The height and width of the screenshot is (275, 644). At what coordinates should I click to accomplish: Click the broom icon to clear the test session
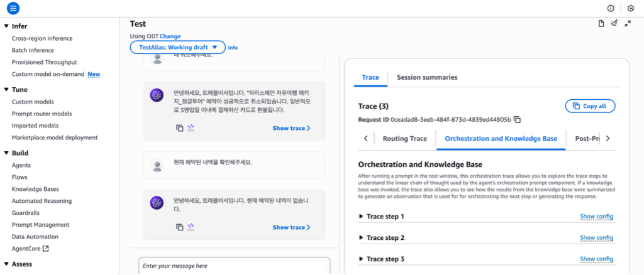(614, 24)
